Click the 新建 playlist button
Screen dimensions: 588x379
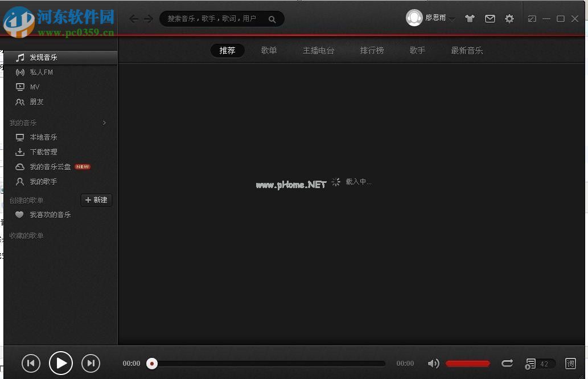click(96, 200)
